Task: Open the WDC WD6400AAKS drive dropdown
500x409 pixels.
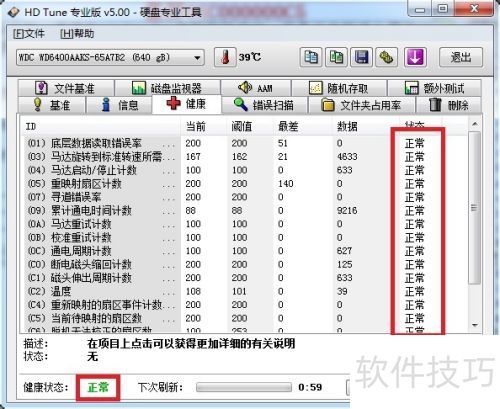Action: point(110,57)
